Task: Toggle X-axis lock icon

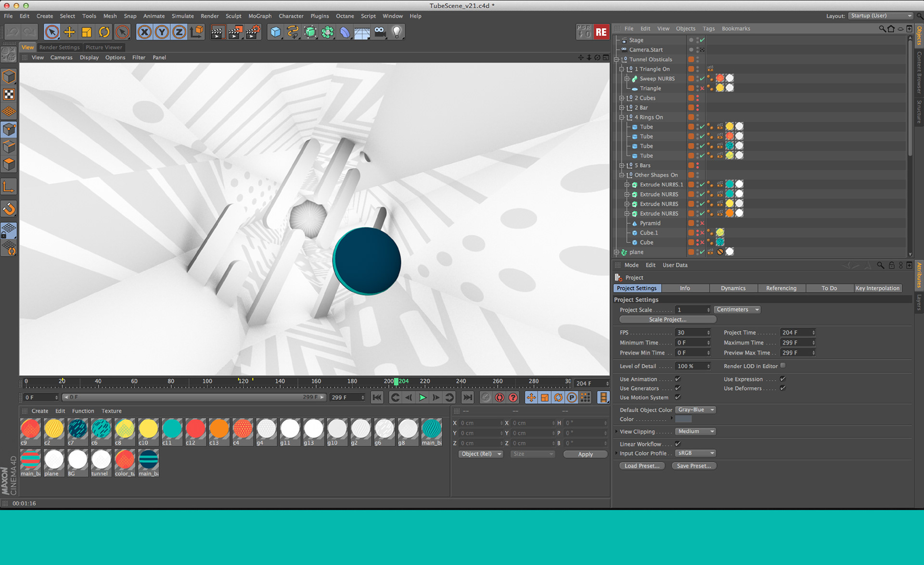Action: pyautogui.click(x=144, y=32)
